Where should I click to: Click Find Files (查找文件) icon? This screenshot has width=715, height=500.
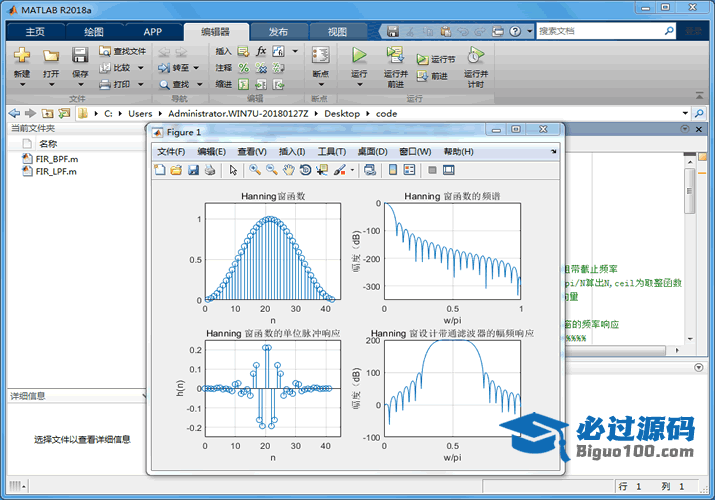click(105, 51)
